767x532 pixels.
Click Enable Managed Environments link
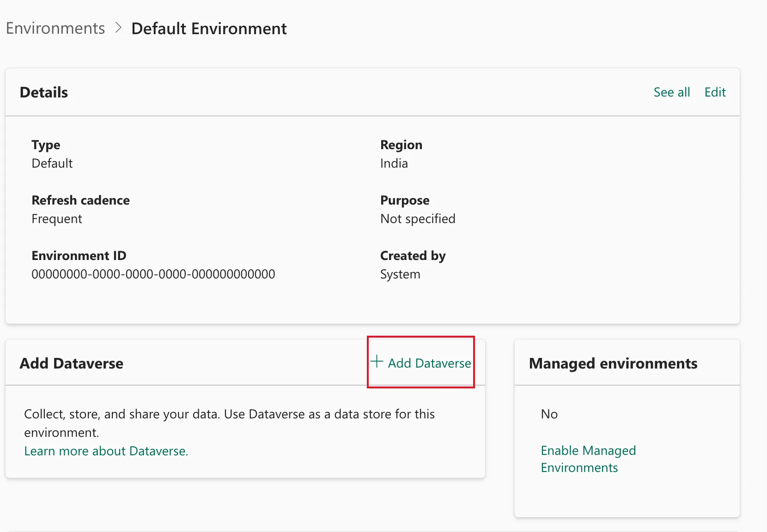click(588, 459)
